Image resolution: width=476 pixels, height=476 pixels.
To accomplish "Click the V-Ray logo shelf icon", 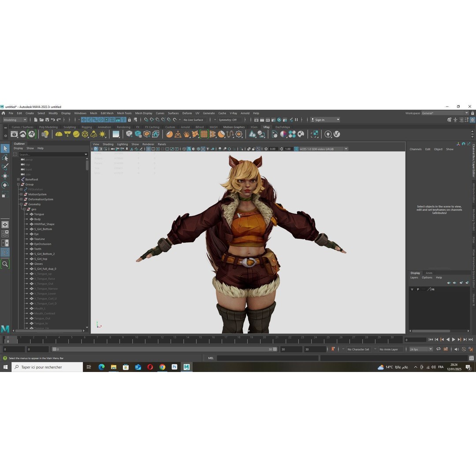I will tap(337, 134).
